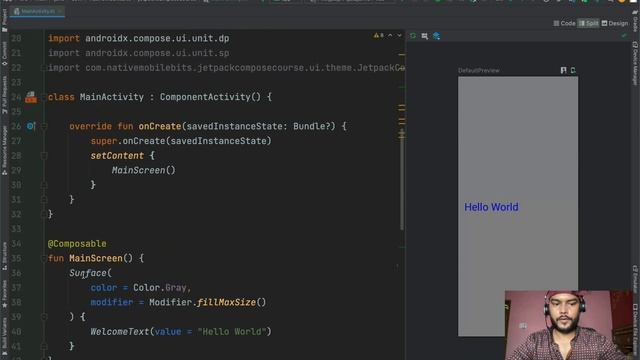Collapse the MainActivity class fold at line 24
This screenshot has width=640, height=360.
pyautogui.click(x=44, y=97)
